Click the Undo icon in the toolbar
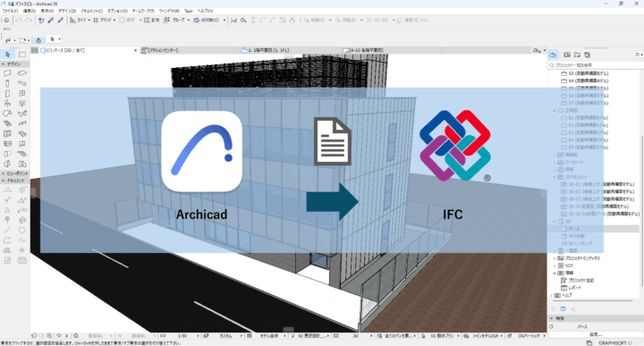 click(x=19, y=20)
